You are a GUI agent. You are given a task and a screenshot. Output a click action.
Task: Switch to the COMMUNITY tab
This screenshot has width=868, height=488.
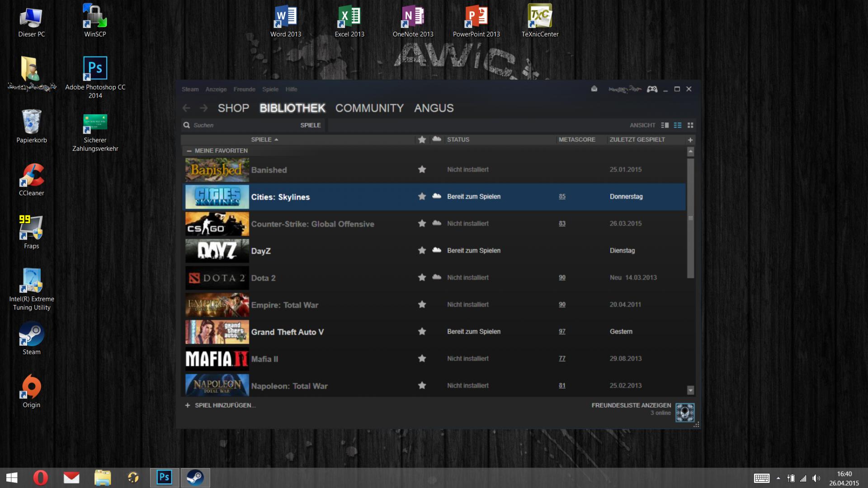click(x=369, y=108)
